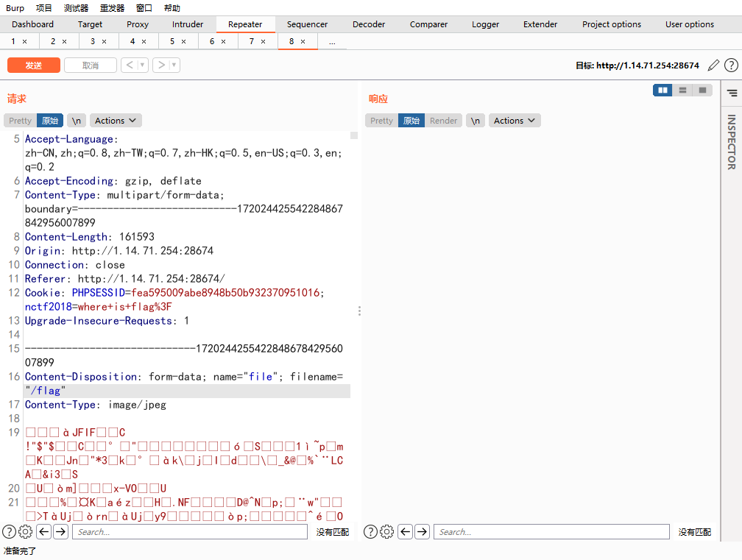Open the Logger tab

click(486, 24)
